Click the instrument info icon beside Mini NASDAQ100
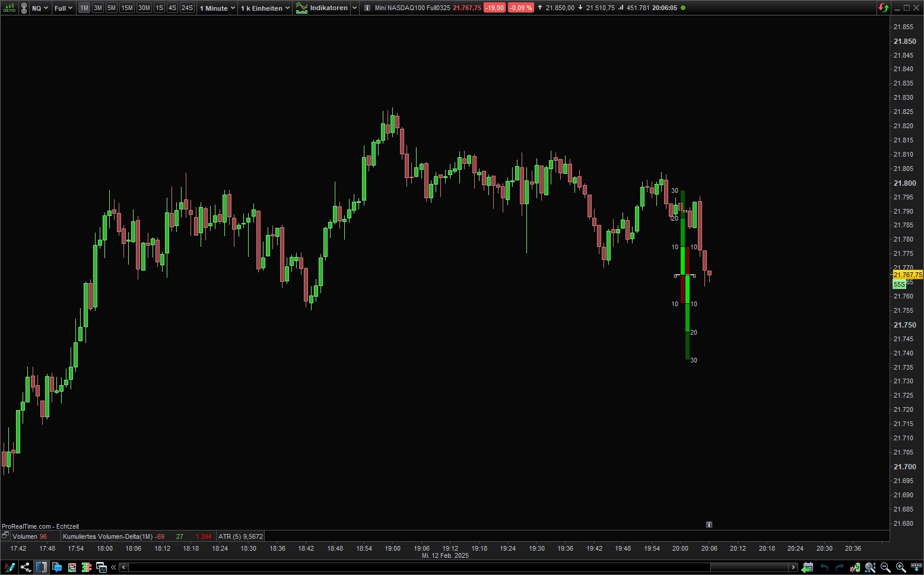The height and width of the screenshot is (575, 924). click(x=367, y=8)
